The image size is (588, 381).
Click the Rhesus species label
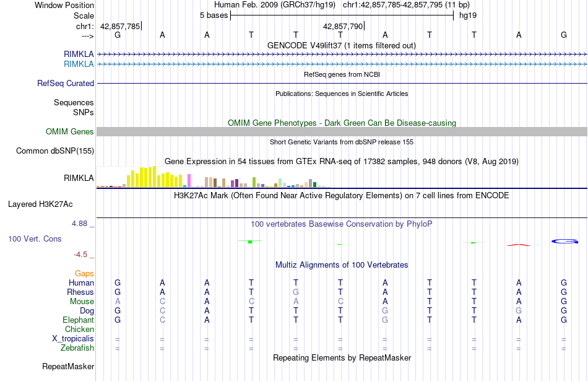[x=80, y=292]
